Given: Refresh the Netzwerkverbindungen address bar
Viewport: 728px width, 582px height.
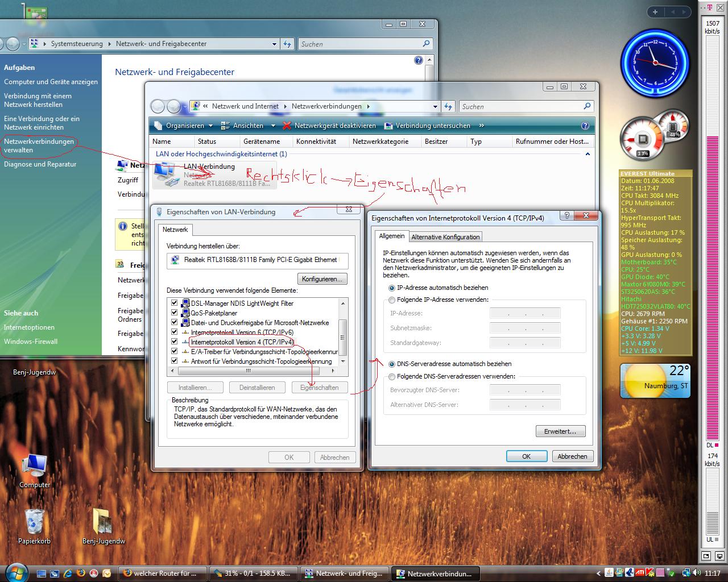Looking at the screenshot, I should pos(448,106).
